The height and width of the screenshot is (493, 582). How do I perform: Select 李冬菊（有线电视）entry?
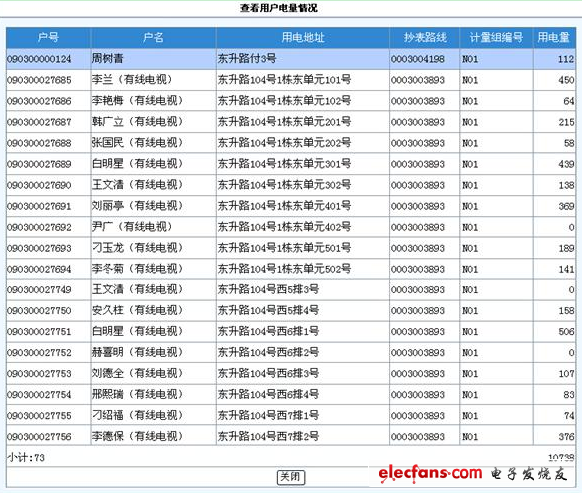click(138, 269)
